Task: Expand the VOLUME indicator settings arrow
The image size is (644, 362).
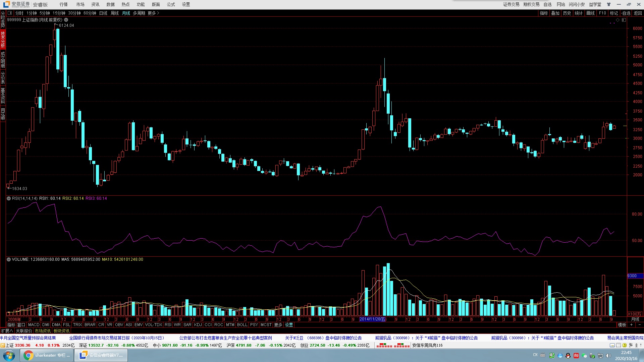Action: 9,259
